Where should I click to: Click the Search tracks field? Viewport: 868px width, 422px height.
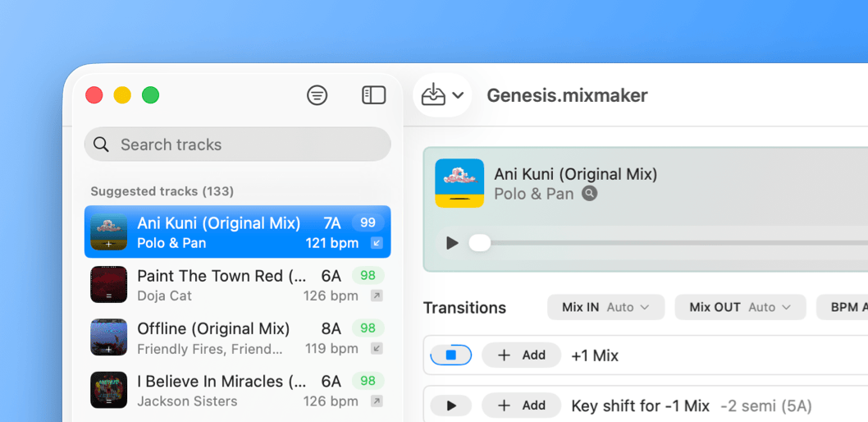pos(246,144)
